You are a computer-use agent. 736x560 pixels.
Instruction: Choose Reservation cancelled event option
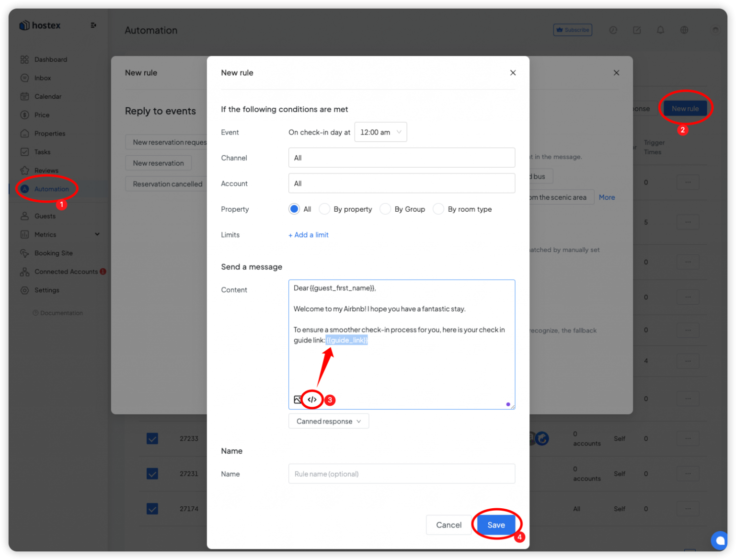coord(167,184)
